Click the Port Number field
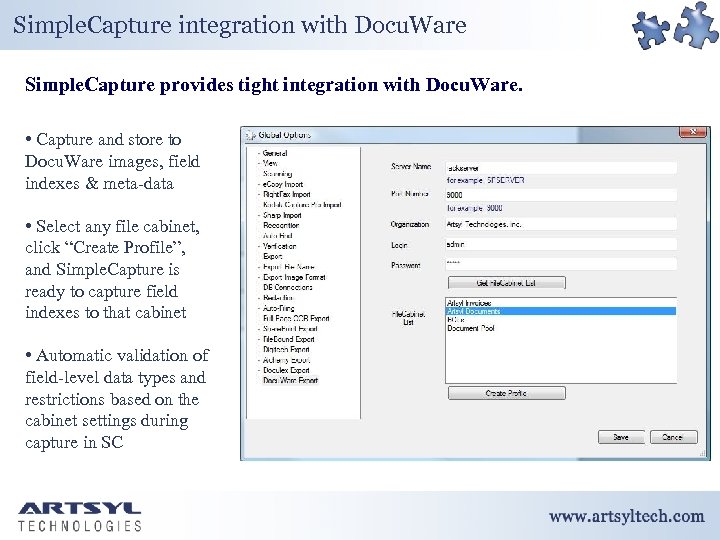This screenshot has height=540, width=720. [561, 195]
